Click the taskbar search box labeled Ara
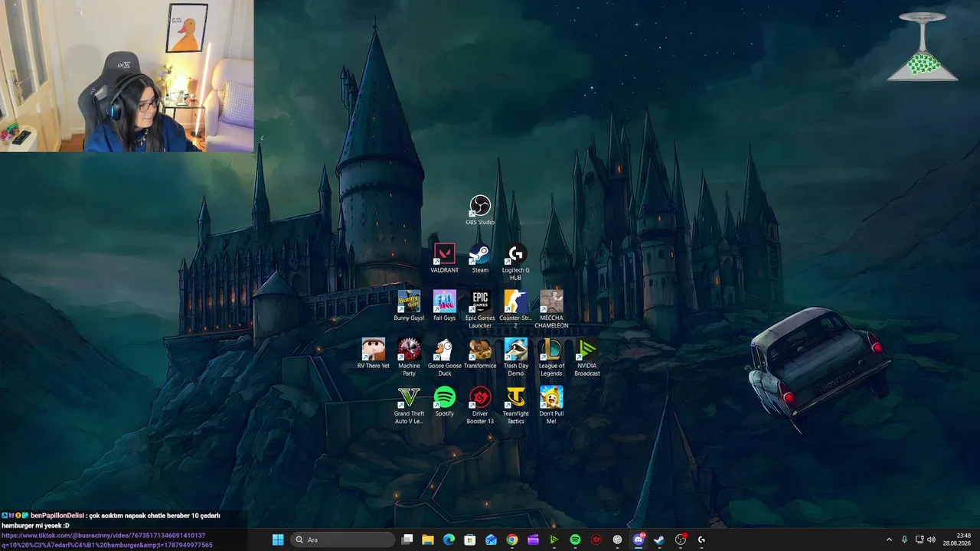This screenshot has width=980, height=551. coord(342,540)
